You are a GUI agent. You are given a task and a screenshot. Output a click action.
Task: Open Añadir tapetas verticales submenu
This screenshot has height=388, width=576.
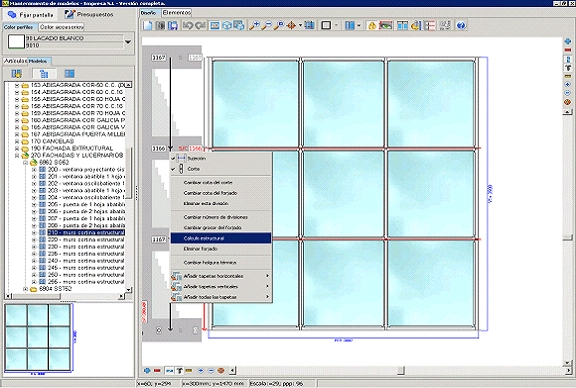[x=221, y=287]
